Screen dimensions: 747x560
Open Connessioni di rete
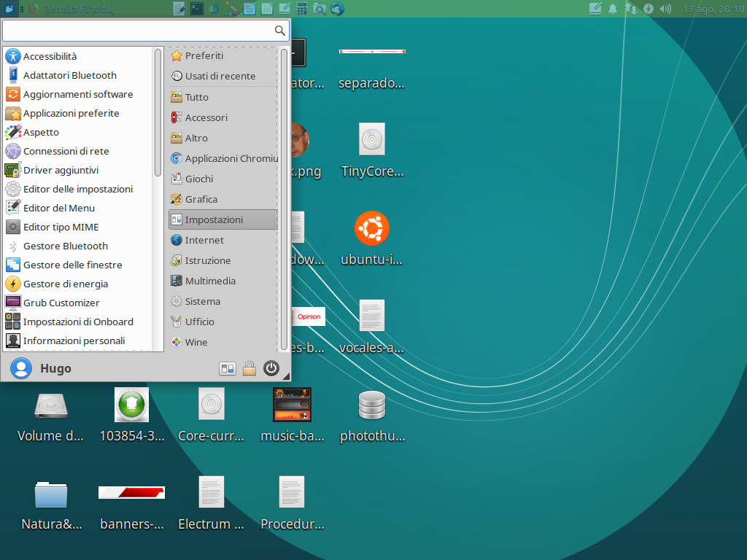coord(77,152)
